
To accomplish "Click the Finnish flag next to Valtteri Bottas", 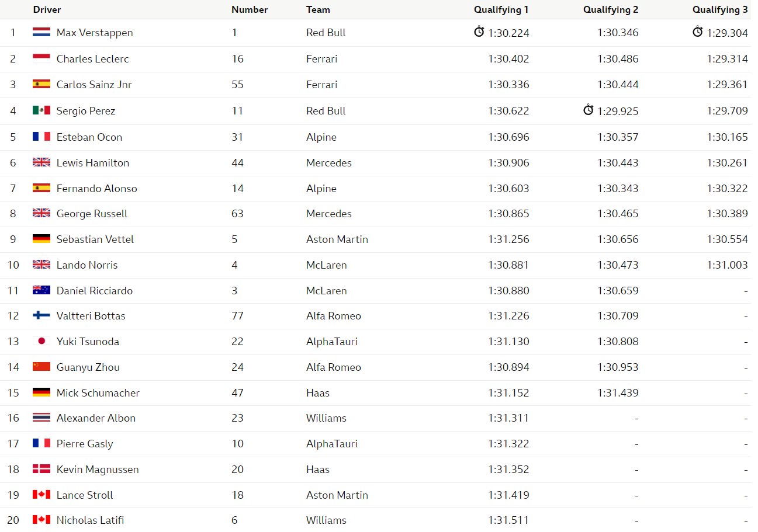I will [x=41, y=315].
